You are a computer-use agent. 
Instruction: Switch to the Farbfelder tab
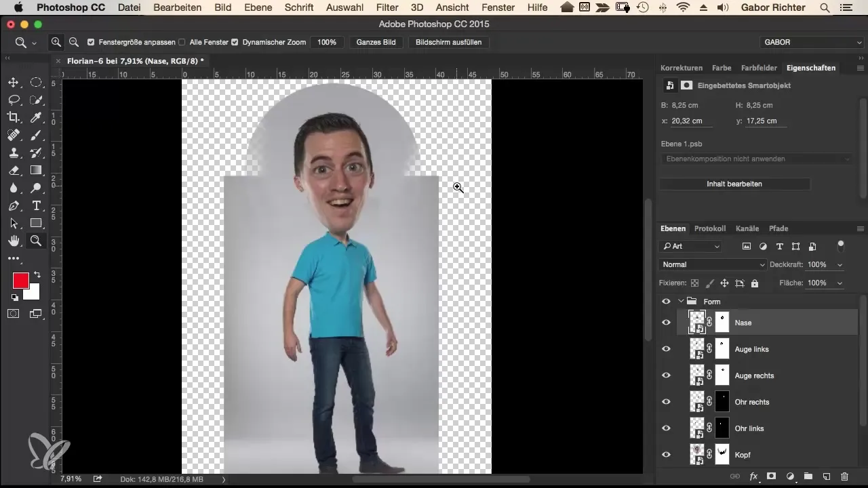(759, 68)
